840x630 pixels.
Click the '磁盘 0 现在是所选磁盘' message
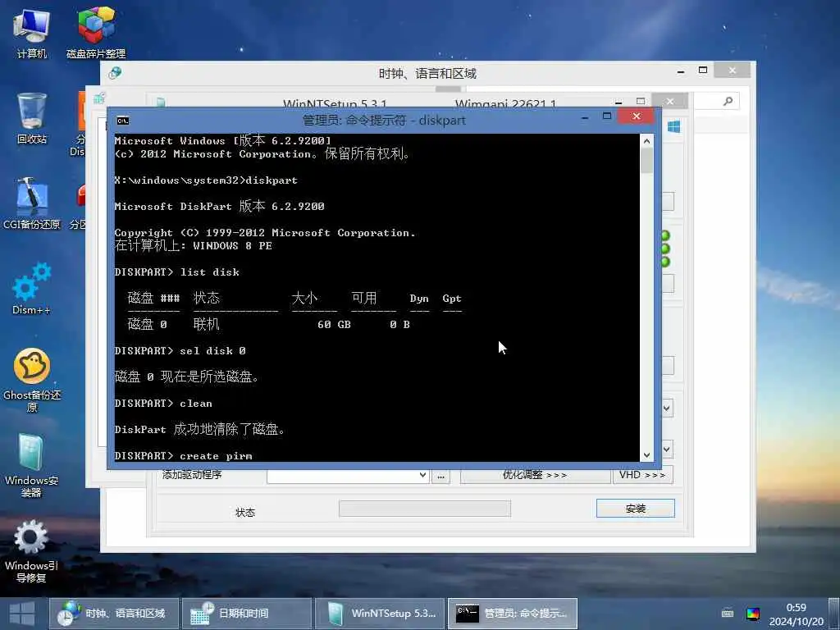[187, 377]
